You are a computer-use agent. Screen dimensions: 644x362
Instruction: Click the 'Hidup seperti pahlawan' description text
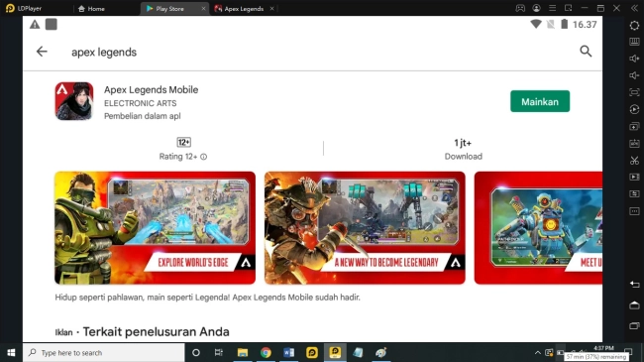[x=207, y=297]
